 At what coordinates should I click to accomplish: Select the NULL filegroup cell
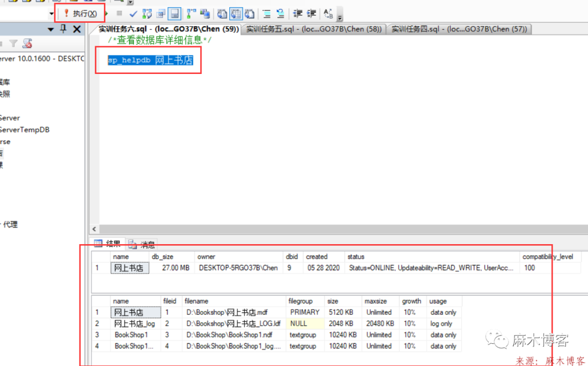click(305, 324)
